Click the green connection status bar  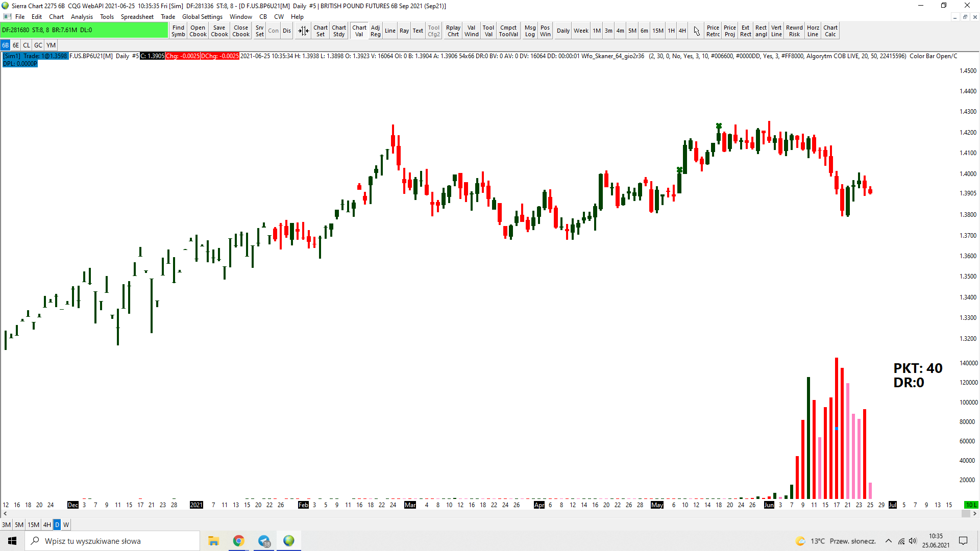click(84, 30)
